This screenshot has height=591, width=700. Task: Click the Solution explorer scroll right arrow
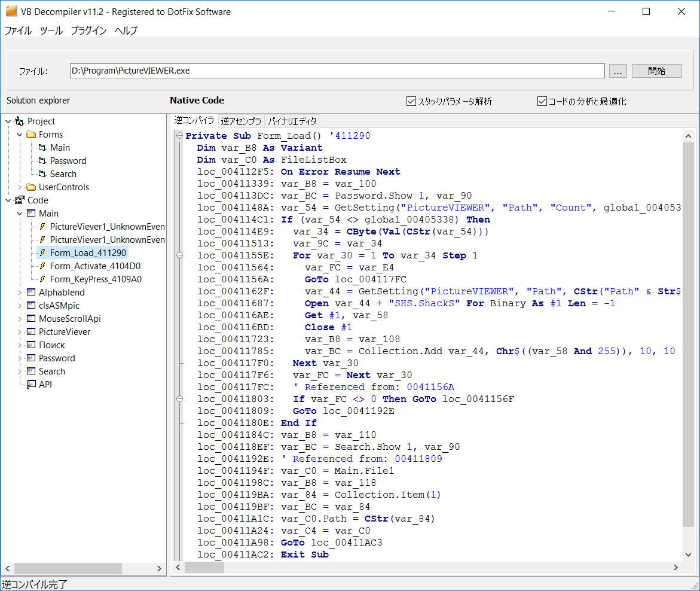click(x=159, y=568)
